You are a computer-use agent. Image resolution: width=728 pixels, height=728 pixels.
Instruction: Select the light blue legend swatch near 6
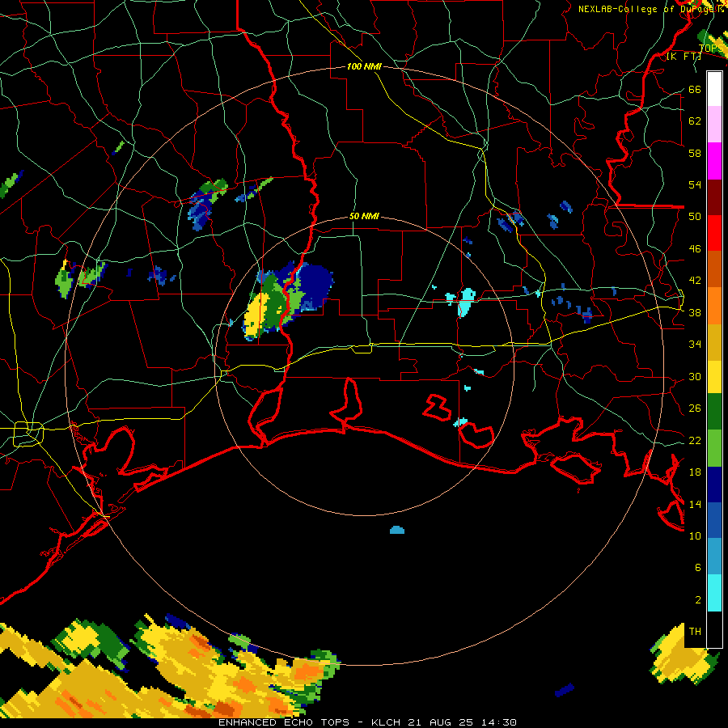tap(714, 557)
